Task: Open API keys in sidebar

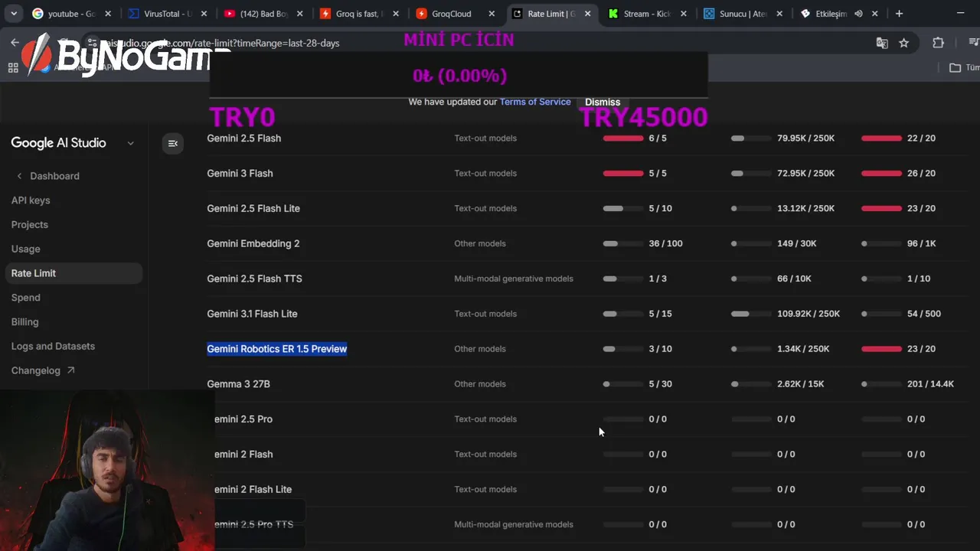Action: pyautogui.click(x=31, y=201)
